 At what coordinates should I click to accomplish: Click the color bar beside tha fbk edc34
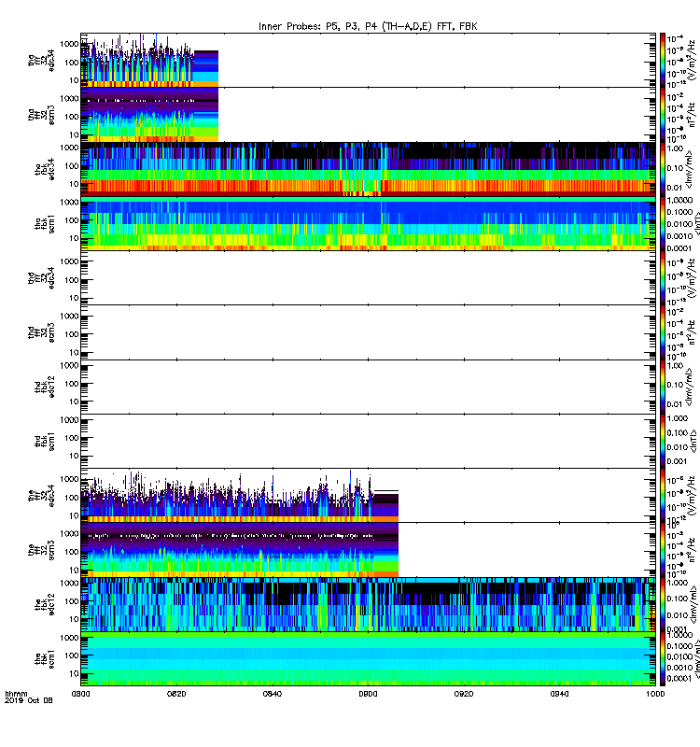[x=663, y=169]
